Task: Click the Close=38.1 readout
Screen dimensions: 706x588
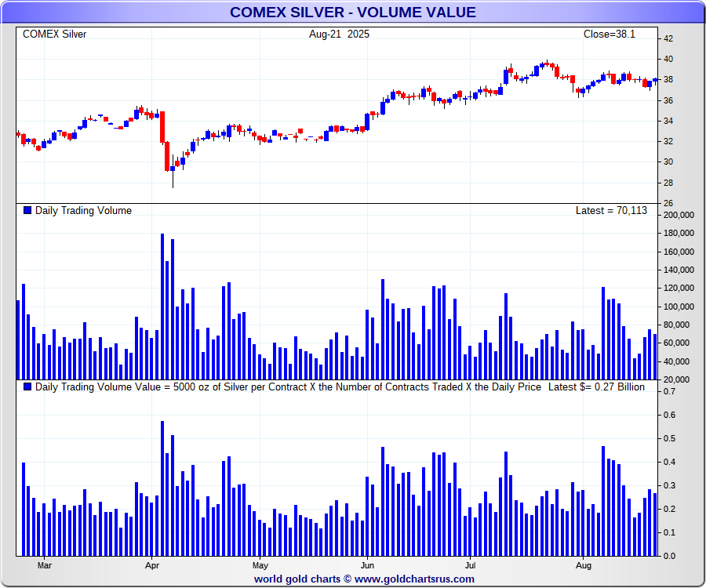Action: pyautogui.click(x=610, y=34)
